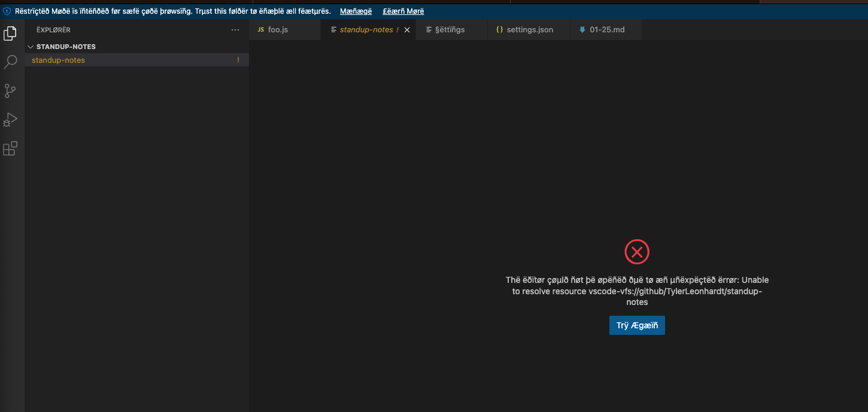Click the markdown icon on the 01-25.md tab
Screen dimensions: 868x412
(x=581, y=29)
